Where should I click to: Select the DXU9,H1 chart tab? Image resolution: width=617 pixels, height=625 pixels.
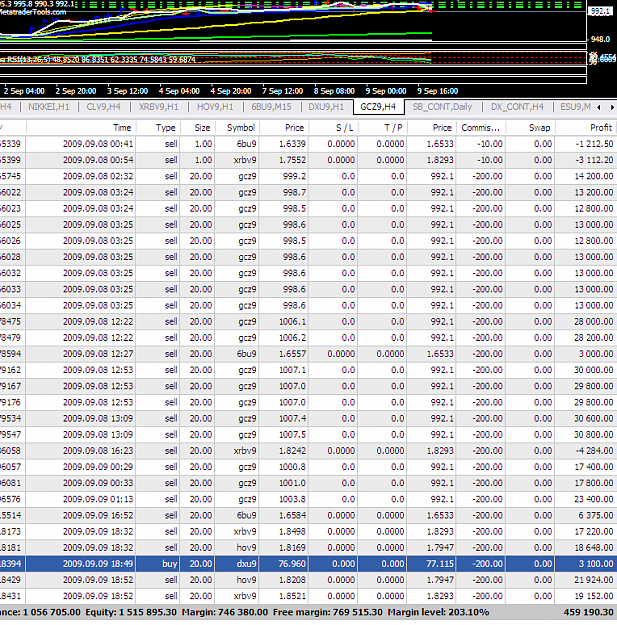point(326,107)
